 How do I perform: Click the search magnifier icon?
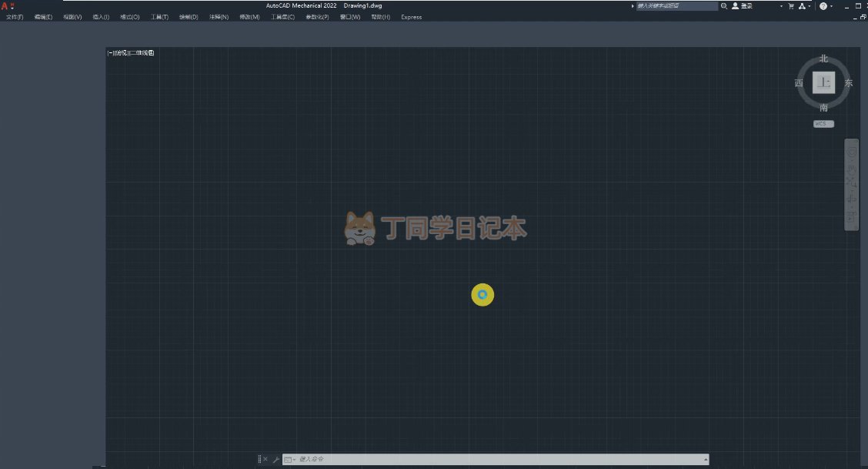(724, 5)
